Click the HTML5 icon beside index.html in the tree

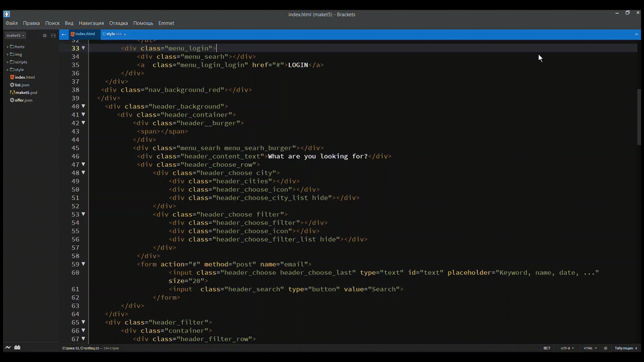(x=12, y=77)
